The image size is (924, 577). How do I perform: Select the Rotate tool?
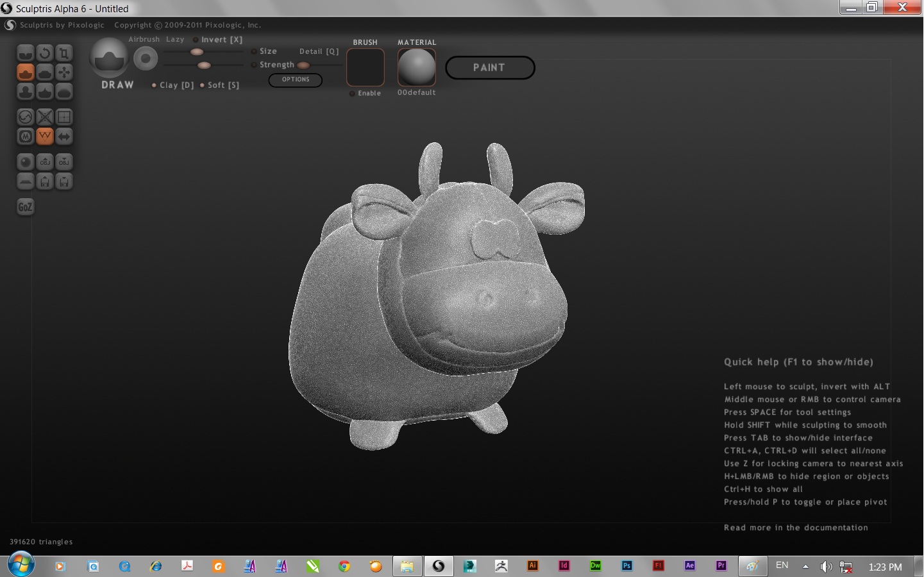tap(45, 53)
